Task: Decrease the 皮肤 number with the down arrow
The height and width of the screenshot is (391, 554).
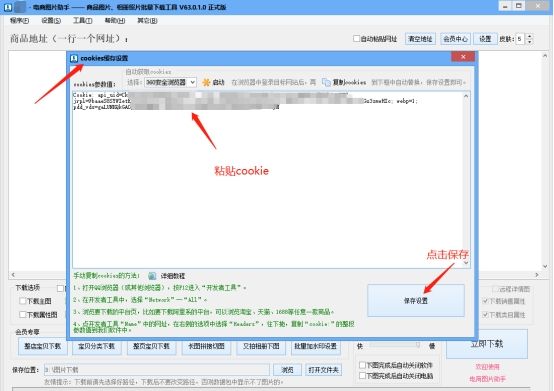Action: click(x=529, y=42)
